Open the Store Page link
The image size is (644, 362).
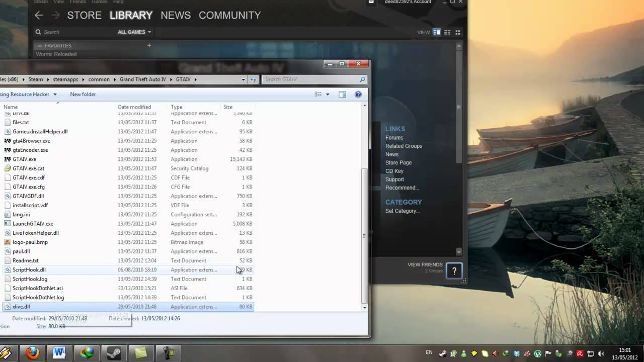pos(398,163)
